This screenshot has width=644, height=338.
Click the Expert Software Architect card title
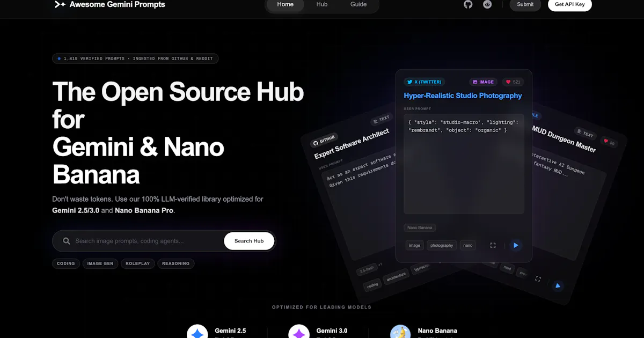coord(352,144)
